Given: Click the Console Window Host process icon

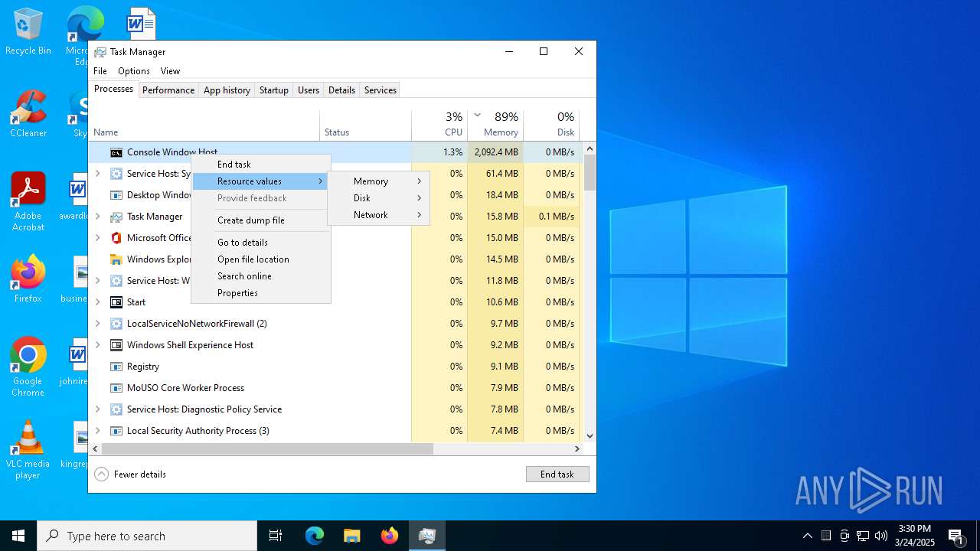Looking at the screenshot, I should point(116,152).
